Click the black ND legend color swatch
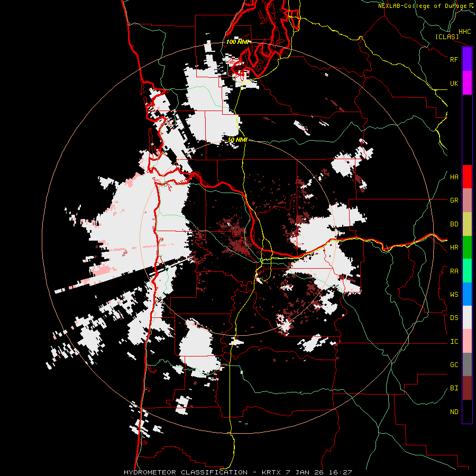476x476 pixels. coord(467,411)
